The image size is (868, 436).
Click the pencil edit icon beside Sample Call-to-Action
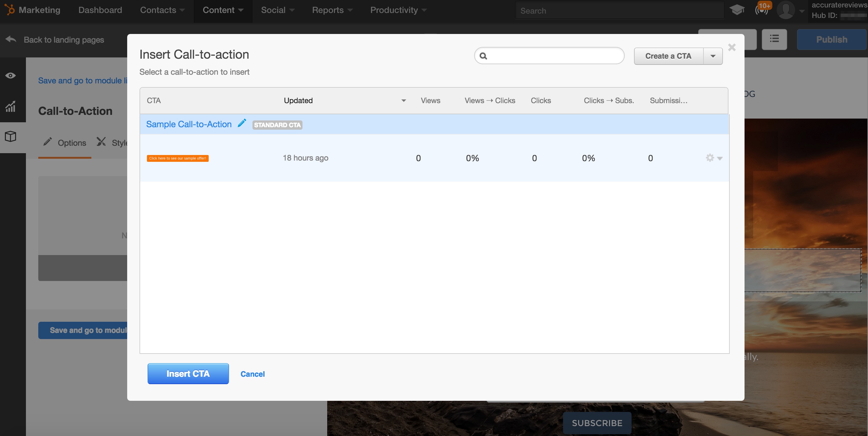tap(242, 124)
